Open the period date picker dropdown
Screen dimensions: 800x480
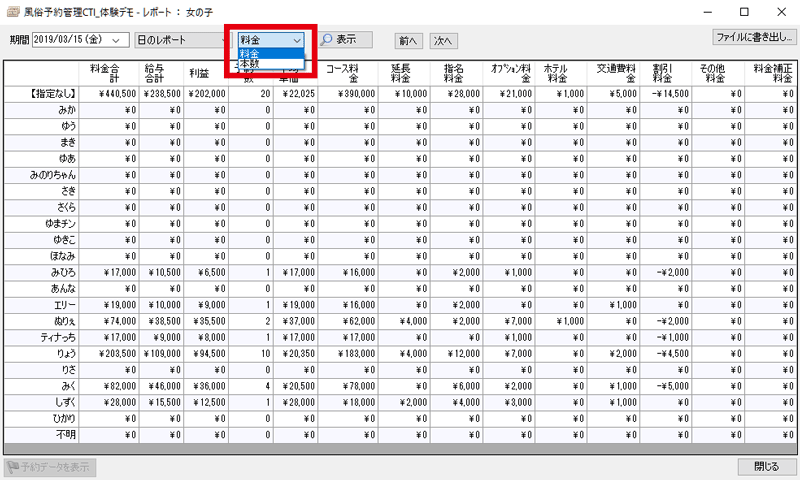120,40
